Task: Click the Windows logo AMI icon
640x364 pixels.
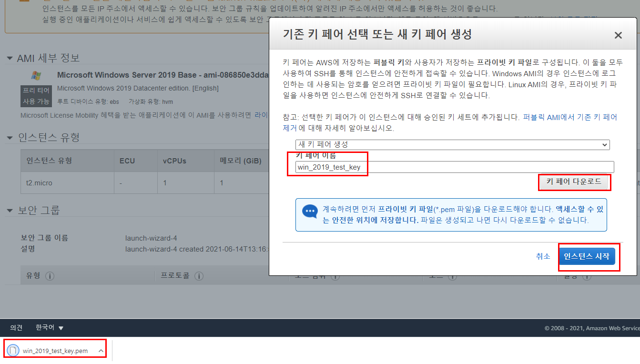Action: [36, 75]
